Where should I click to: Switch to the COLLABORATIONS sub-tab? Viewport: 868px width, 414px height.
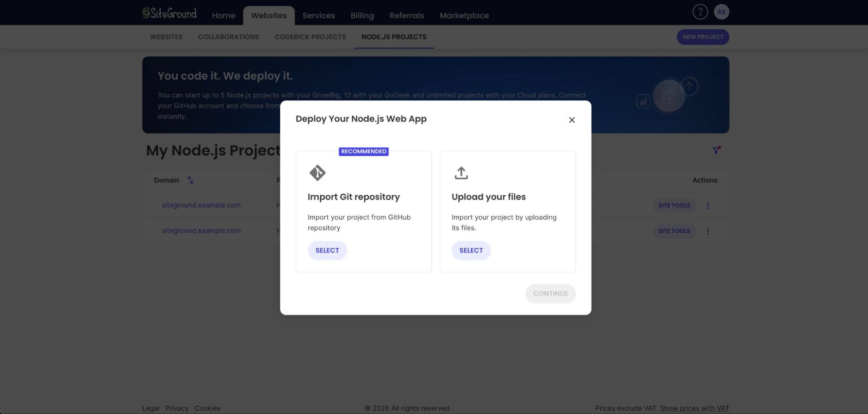[228, 37]
